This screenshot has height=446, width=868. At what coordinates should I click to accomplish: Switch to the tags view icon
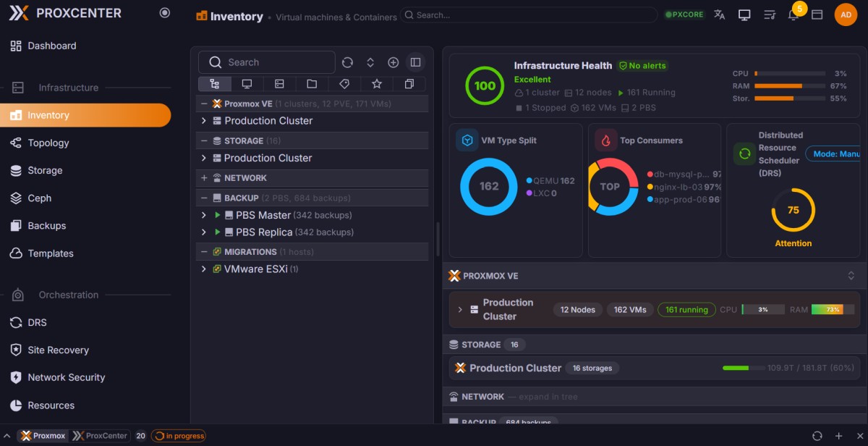point(344,84)
